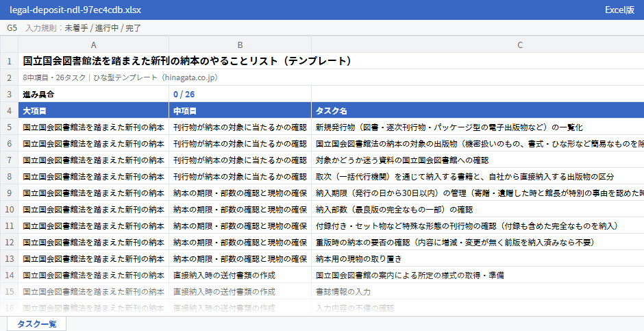Image resolution: width=644 pixels, height=331 pixels.
Task: Click the cell reference G5 in formula bar
Action: point(12,28)
